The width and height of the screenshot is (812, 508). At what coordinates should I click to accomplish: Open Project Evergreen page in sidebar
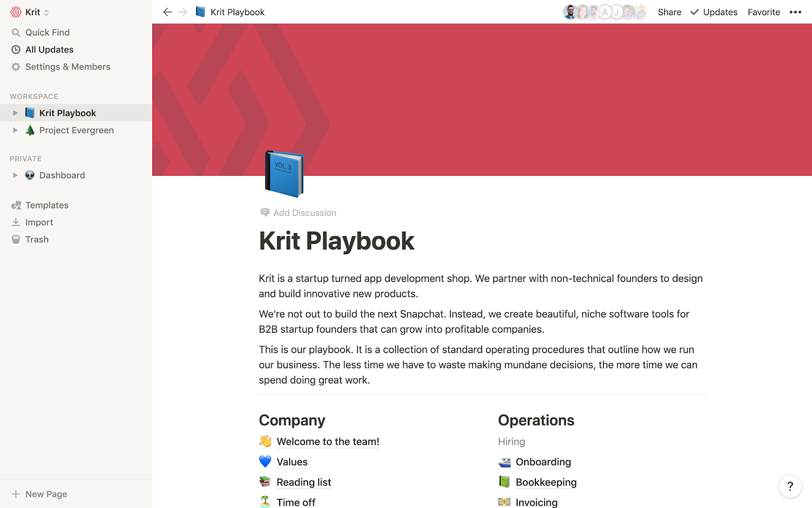[x=76, y=131]
